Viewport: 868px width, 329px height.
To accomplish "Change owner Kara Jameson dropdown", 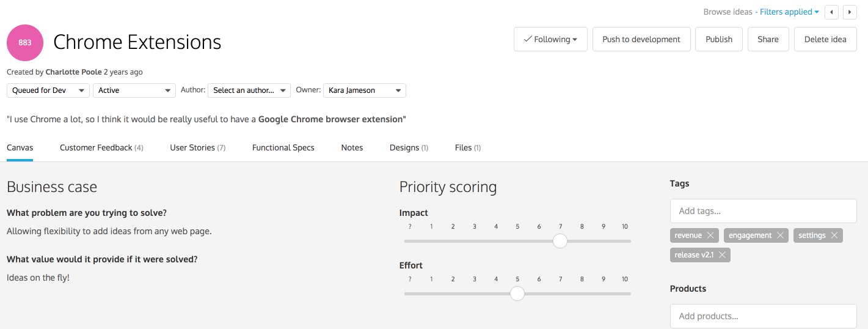I will tap(365, 91).
